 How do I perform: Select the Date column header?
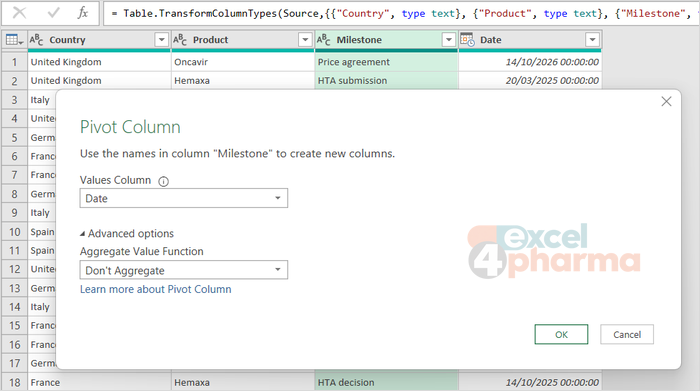[530, 40]
